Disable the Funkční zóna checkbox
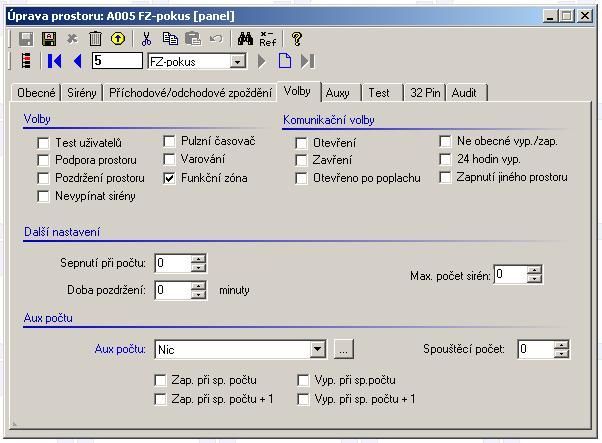 (170, 178)
